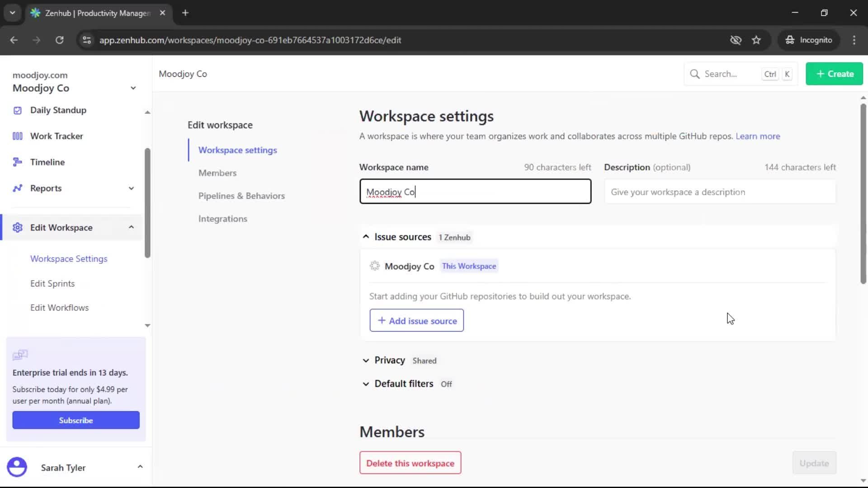Image resolution: width=868 pixels, height=488 pixels.
Task: Collapse the Issue sources section
Action: (x=366, y=236)
